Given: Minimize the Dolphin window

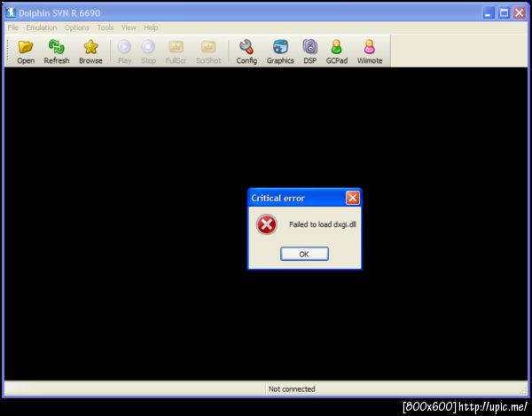Looking at the screenshot, I should click(489, 13).
